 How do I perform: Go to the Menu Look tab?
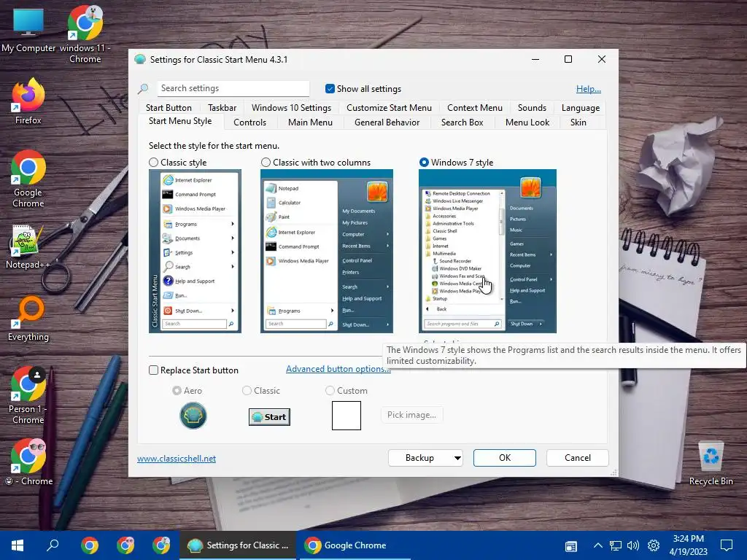(x=527, y=122)
